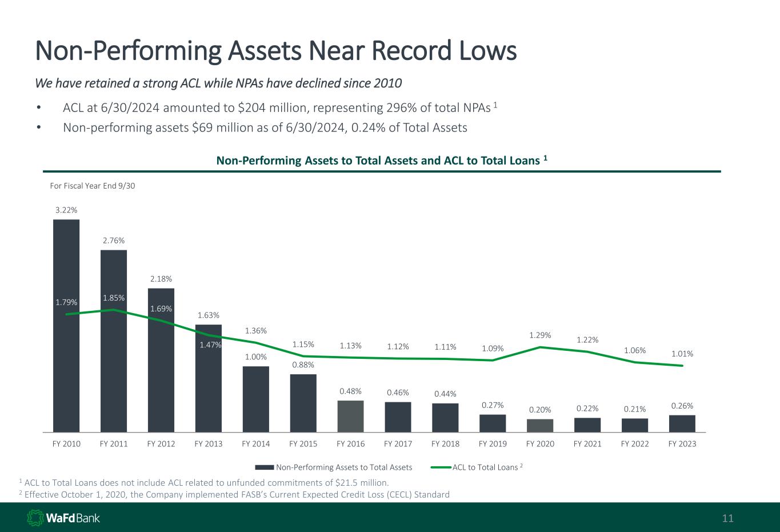Click the 1.85% line label on FY 2011
Viewport: 780px width, 532px height.
click(114, 298)
